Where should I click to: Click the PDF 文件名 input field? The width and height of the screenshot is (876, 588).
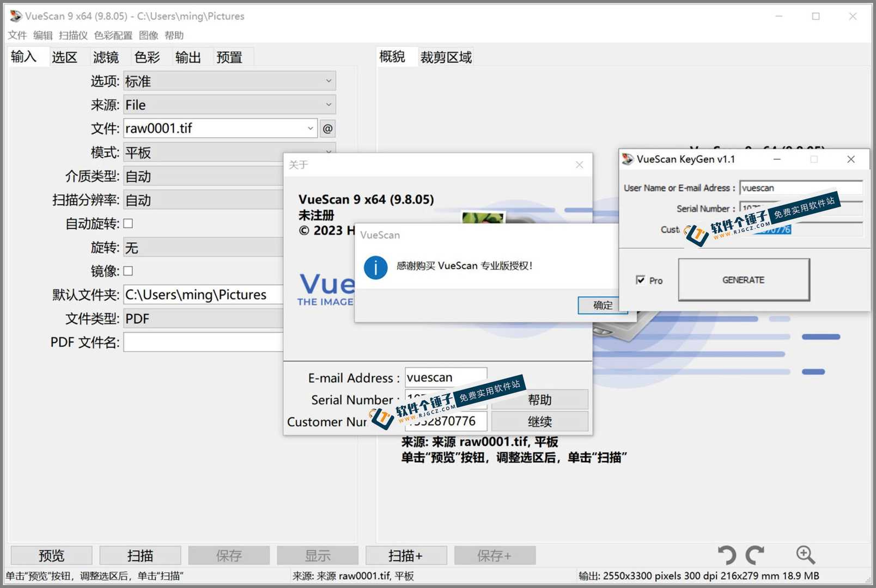click(x=203, y=342)
